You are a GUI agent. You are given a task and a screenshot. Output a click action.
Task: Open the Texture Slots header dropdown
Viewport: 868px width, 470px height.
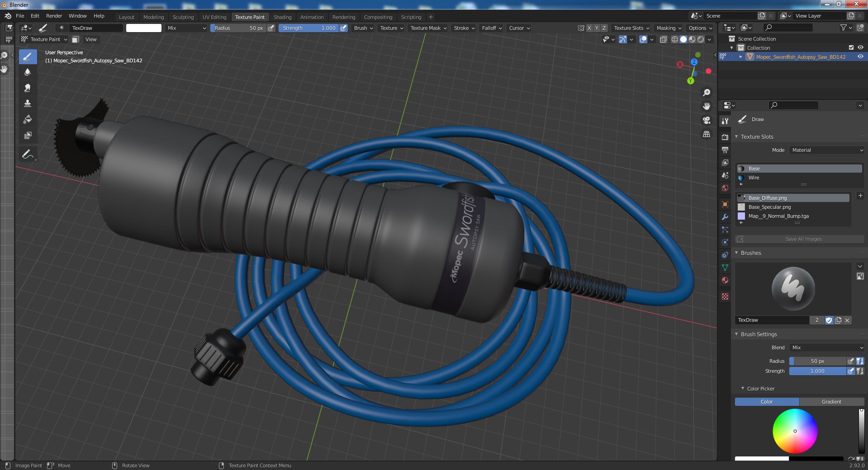pyautogui.click(x=631, y=28)
